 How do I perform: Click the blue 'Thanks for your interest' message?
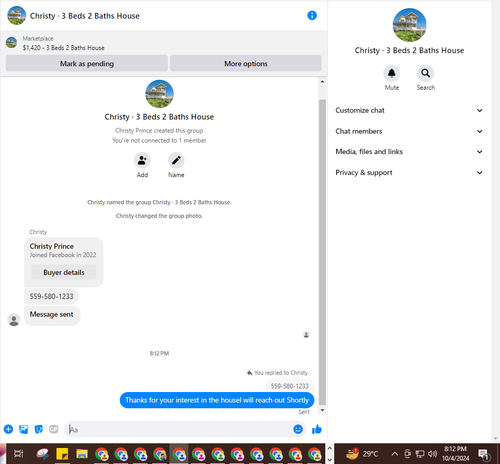coord(217,400)
